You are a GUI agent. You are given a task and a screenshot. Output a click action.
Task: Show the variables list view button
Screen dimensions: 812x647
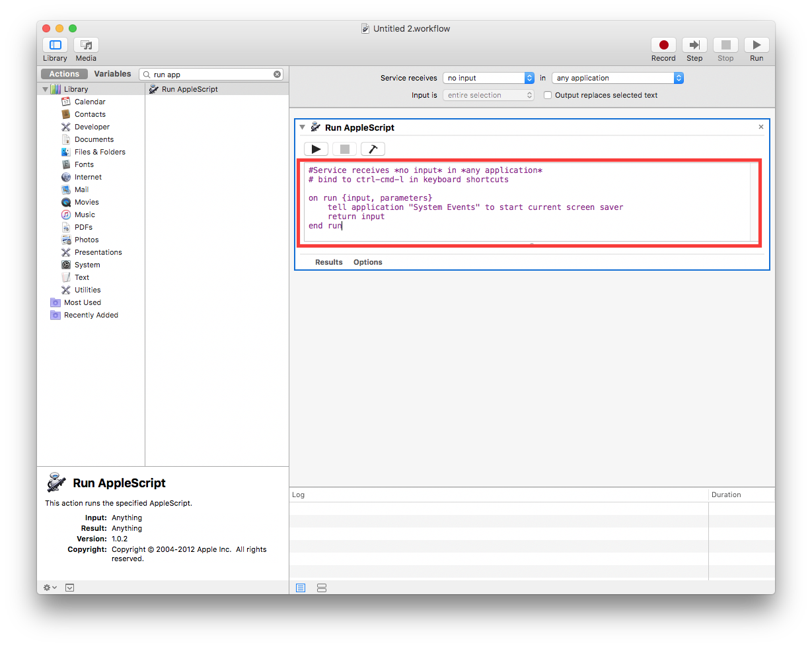(322, 588)
